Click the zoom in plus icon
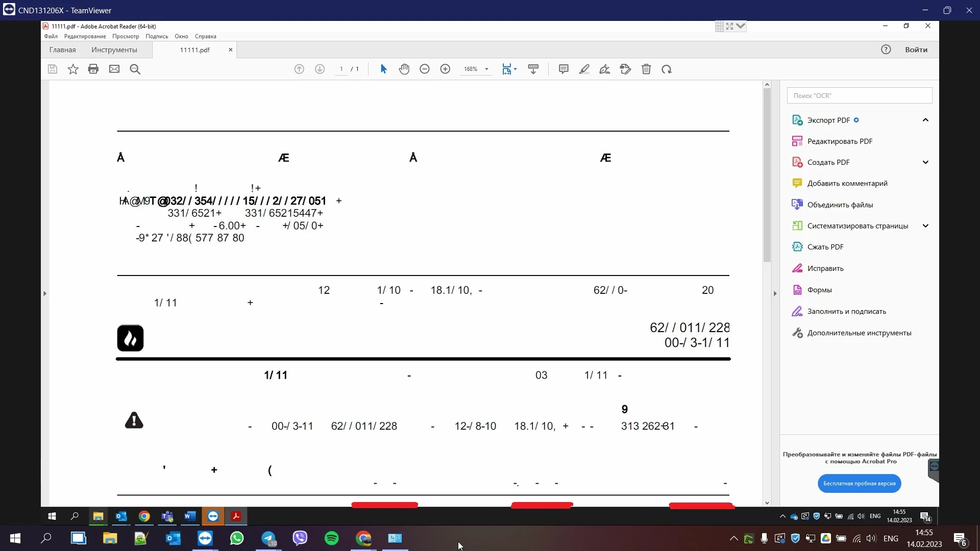Image resolution: width=980 pixels, height=551 pixels. tap(445, 69)
